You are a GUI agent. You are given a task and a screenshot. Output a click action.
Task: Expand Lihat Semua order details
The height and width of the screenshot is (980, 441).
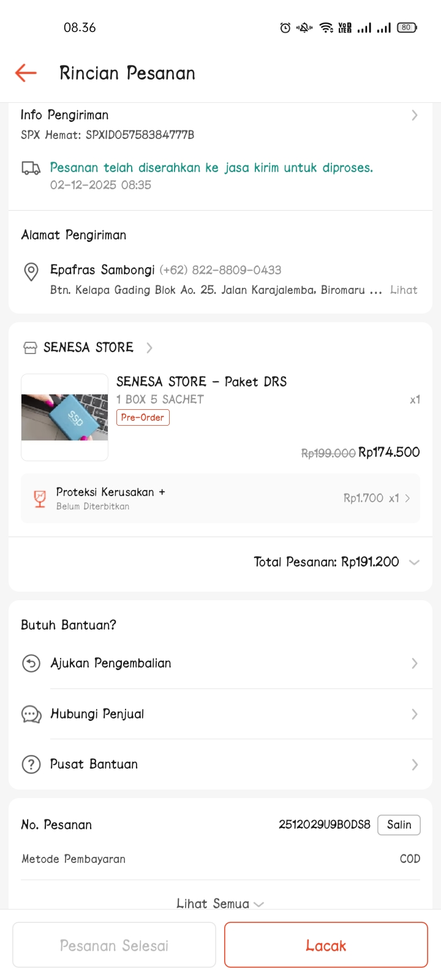[x=220, y=903]
